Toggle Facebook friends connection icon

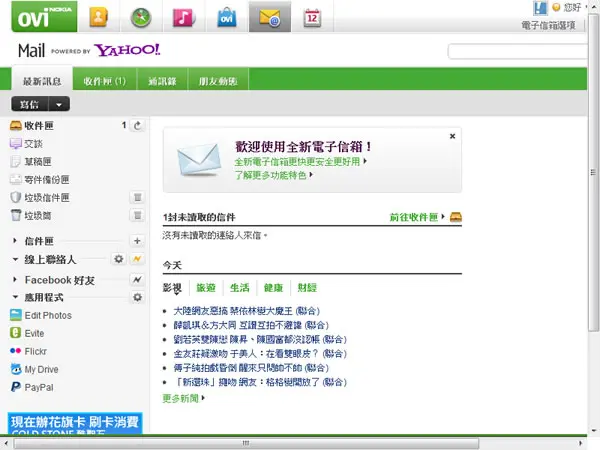137,280
